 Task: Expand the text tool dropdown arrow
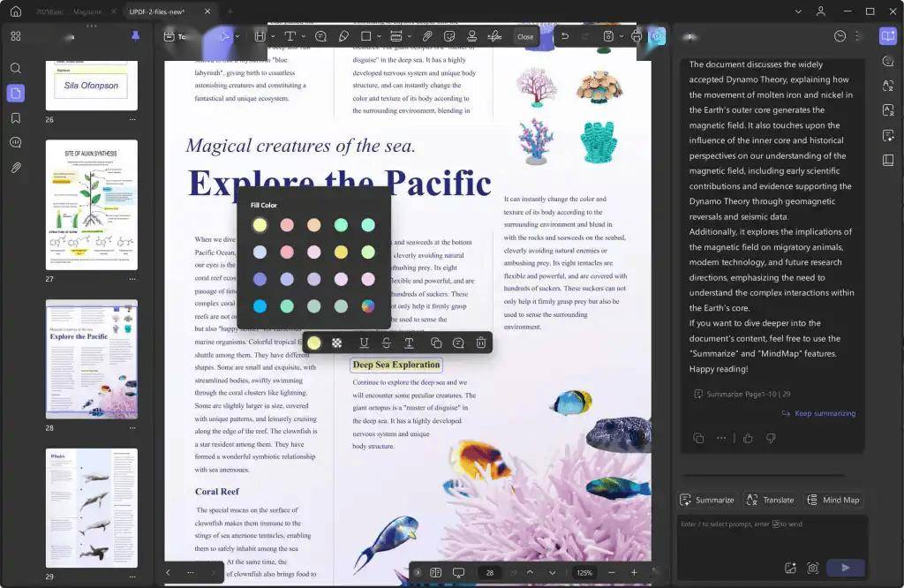coord(304,36)
